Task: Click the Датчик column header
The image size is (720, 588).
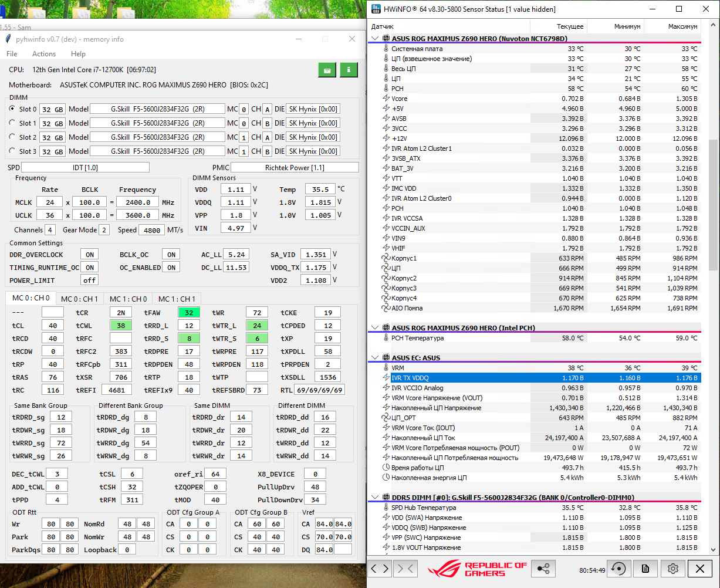Action: coord(449,26)
